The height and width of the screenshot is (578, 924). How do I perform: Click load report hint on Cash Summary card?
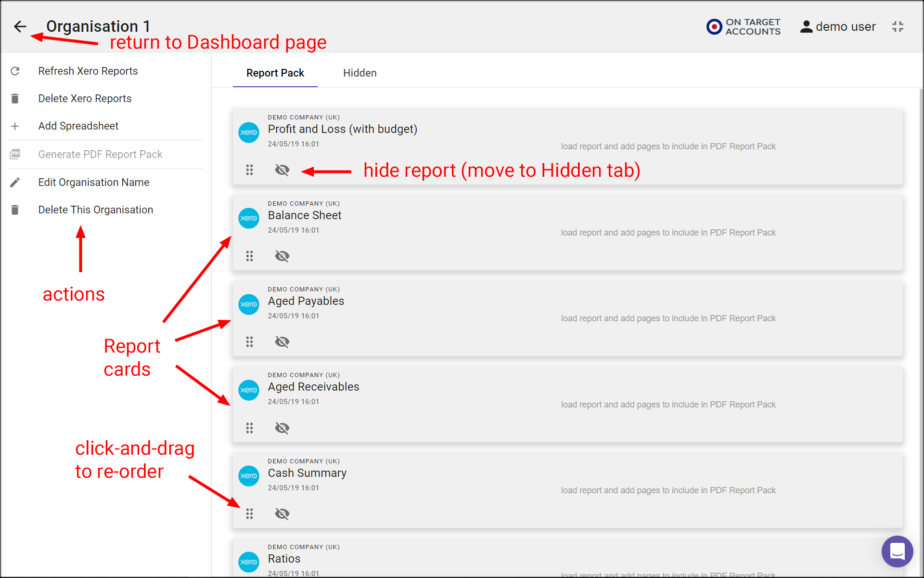pyautogui.click(x=668, y=490)
